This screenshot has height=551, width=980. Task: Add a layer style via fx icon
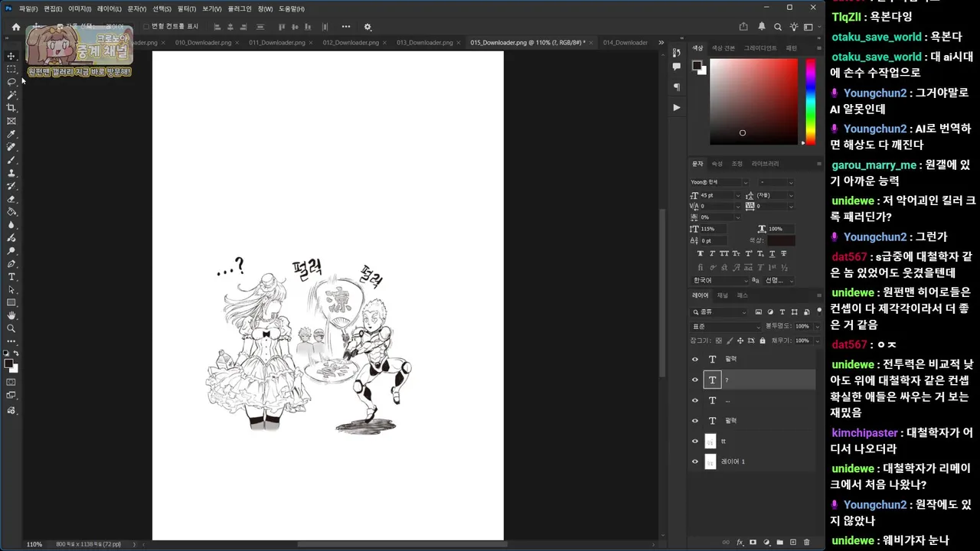point(740,543)
